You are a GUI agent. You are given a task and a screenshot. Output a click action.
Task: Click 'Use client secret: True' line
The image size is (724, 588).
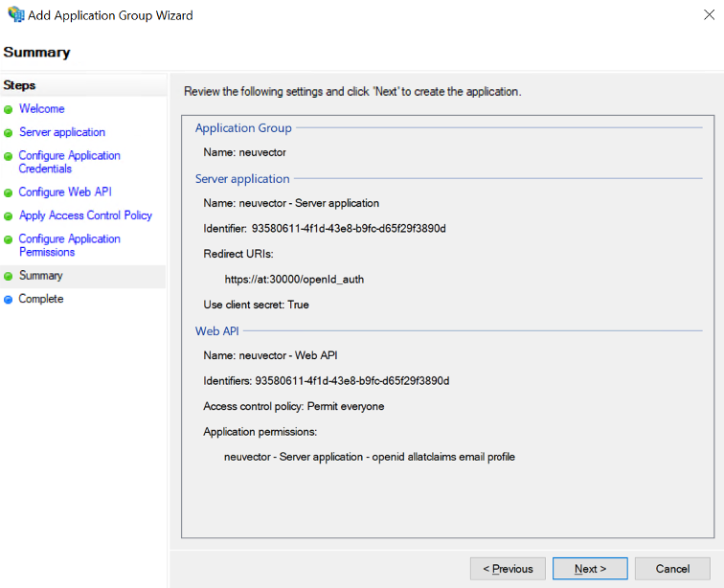(x=257, y=305)
